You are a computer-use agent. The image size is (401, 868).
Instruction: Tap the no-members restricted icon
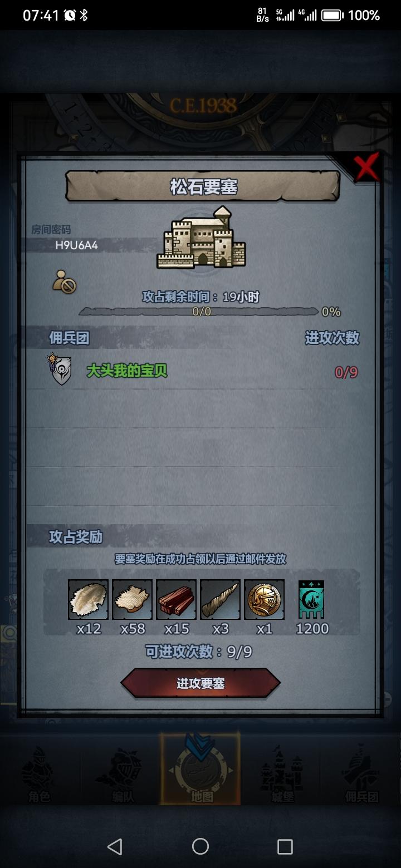coord(65,282)
